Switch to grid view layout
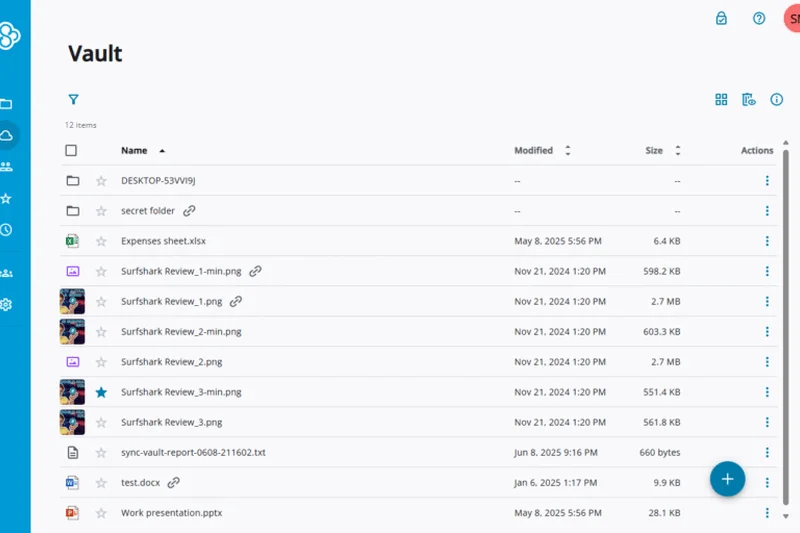 tap(721, 100)
